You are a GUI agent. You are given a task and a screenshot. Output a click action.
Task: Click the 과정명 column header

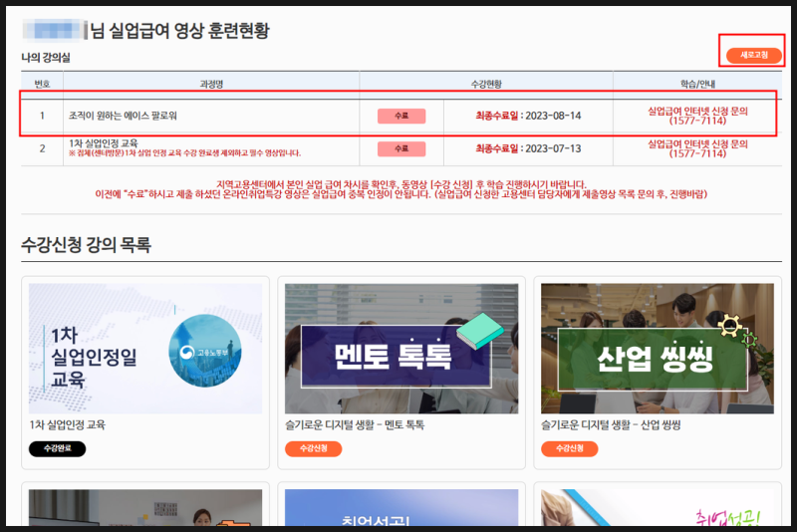point(211,84)
